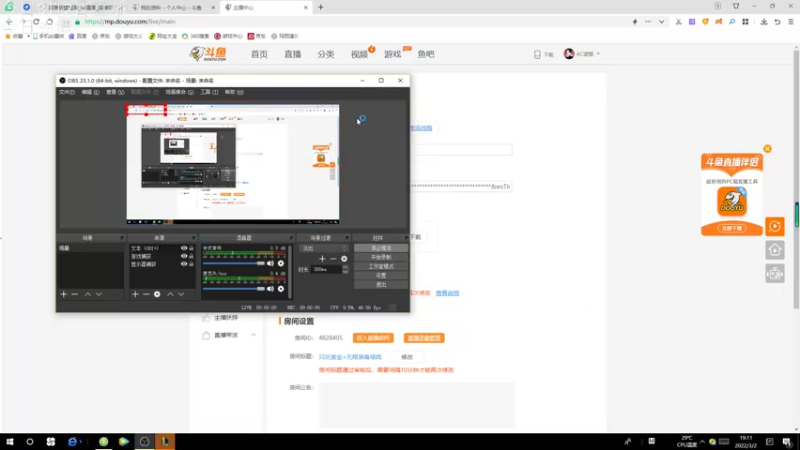This screenshot has width=800, height=450.
Task: Move the scene down with the Scenes panel arrow
Action: pyautogui.click(x=99, y=294)
